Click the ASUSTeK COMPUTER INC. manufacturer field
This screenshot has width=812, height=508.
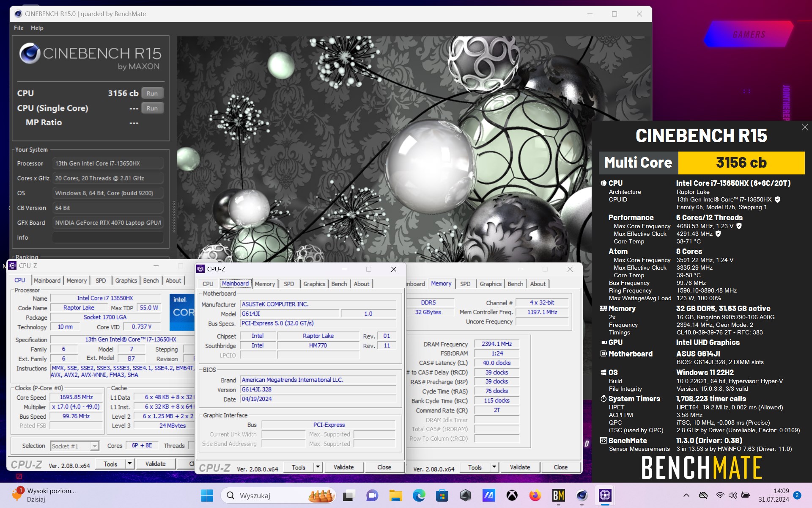point(318,304)
